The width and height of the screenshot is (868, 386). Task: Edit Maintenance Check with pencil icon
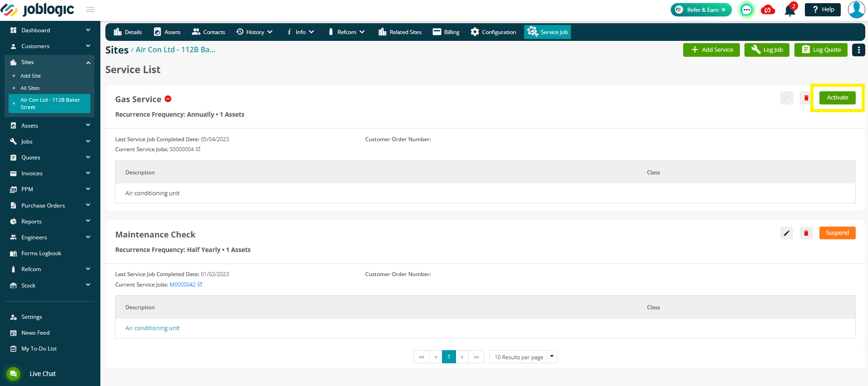787,233
